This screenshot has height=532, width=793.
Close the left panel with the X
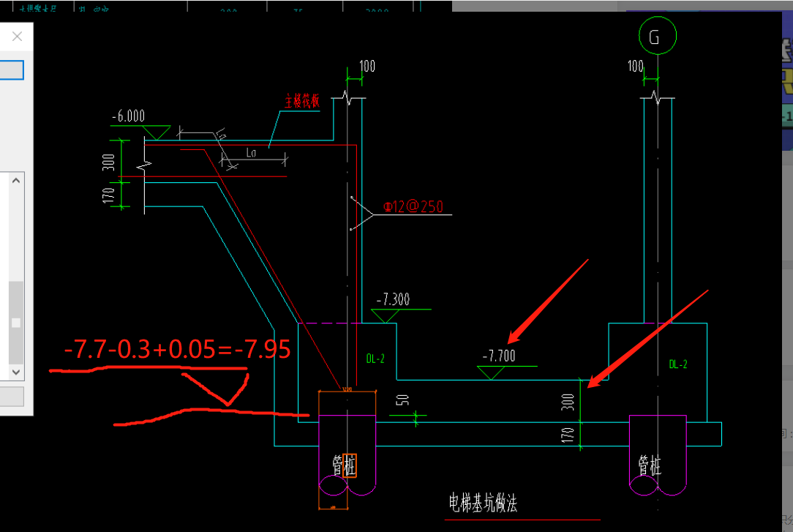click(17, 35)
